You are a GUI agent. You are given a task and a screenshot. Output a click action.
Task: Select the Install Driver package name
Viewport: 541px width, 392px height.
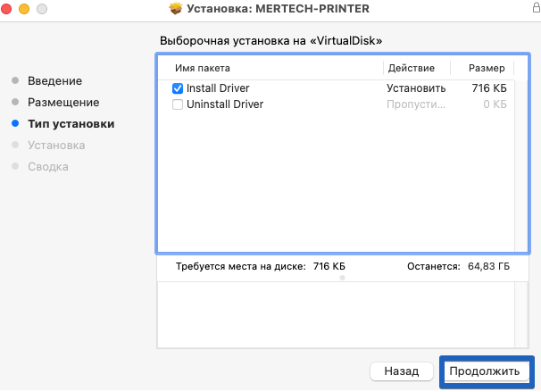(218, 88)
